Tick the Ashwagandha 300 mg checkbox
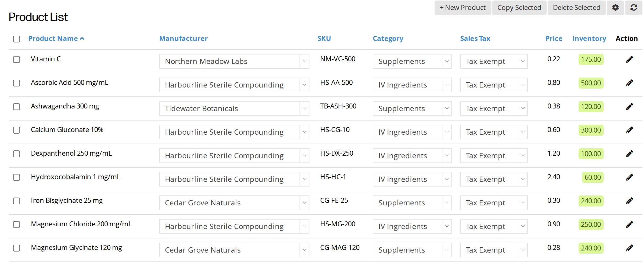The height and width of the screenshot is (262, 644). pyautogui.click(x=16, y=107)
